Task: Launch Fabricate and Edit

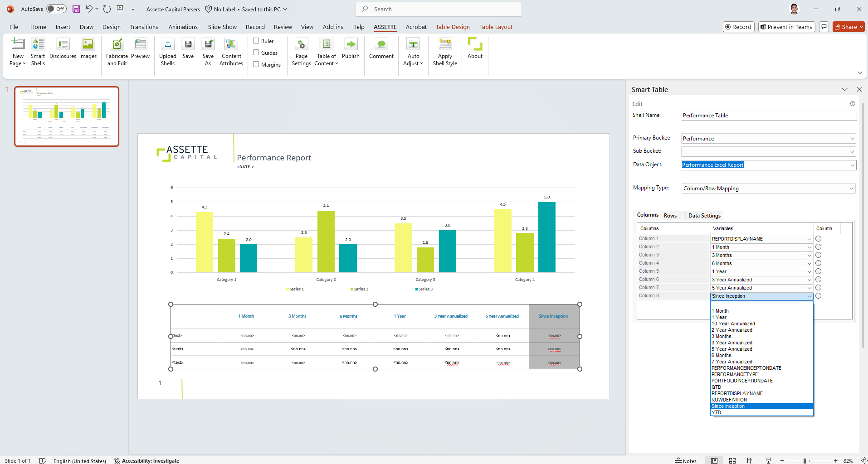Action: (117, 52)
